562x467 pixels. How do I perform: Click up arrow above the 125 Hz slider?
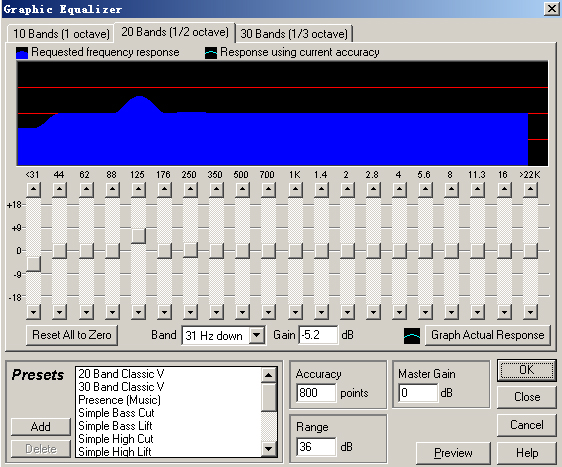coord(138,190)
